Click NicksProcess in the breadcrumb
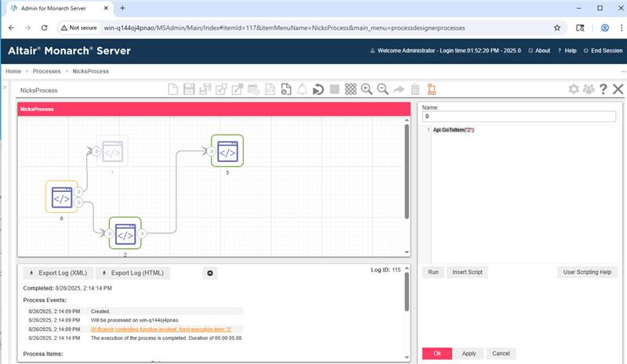This screenshot has height=364, width=627. coord(90,71)
